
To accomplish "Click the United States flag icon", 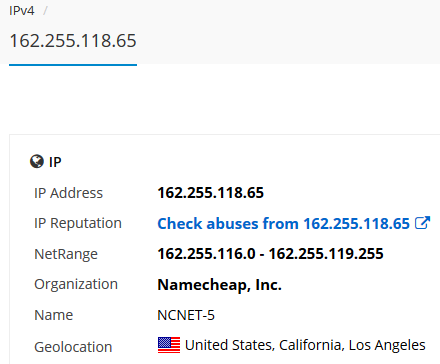I will coord(169,345).
